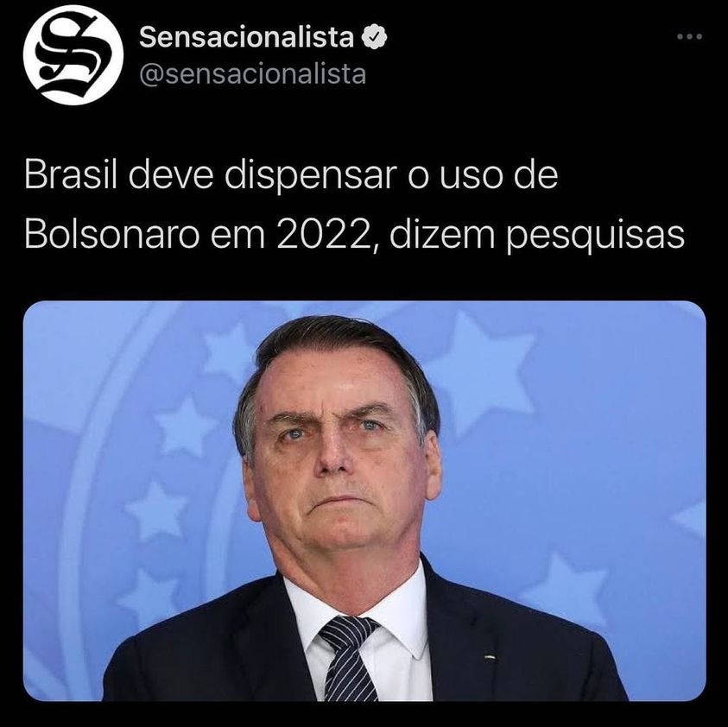Open the attached photo of the man in suit
728x727 pixels.
[x=364, y=501]
